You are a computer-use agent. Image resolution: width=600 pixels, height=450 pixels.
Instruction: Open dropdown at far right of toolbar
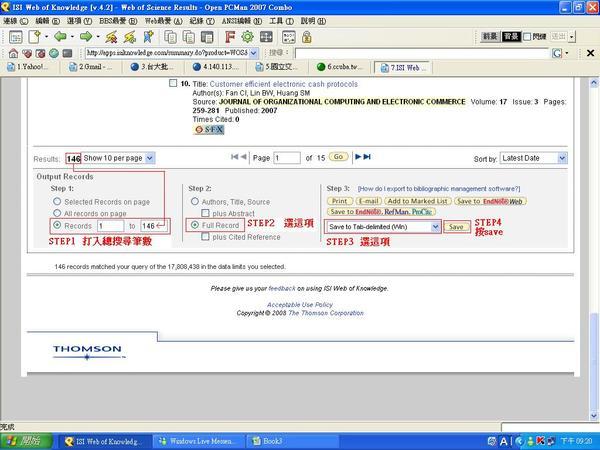(x=572, y=37)
